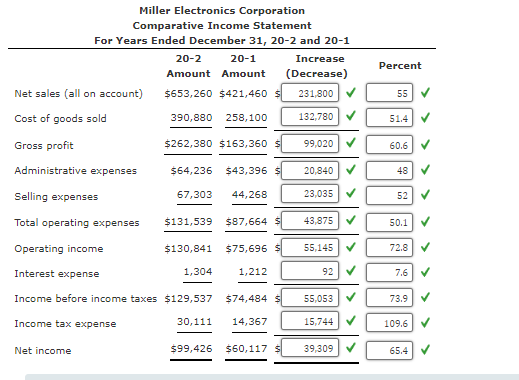Viewport: 519px width, 380px height.
Task: Focus Interest expense percent field 7.6
Action: pos(389,272)
